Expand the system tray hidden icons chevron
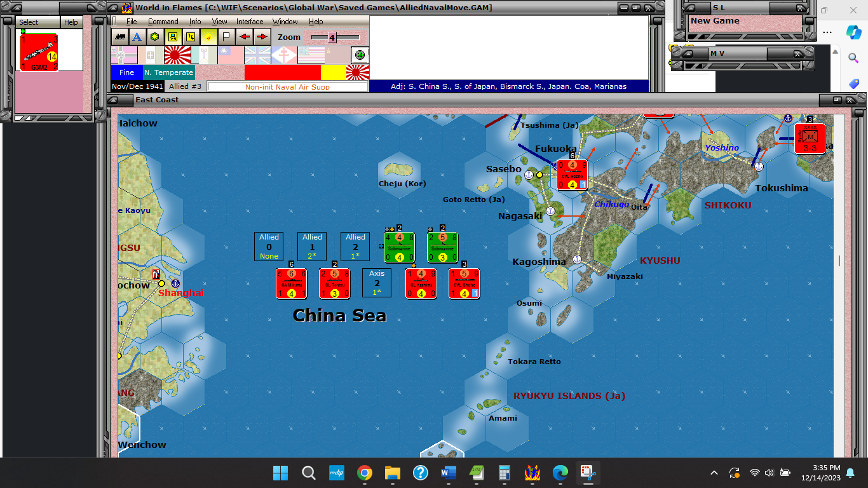The image size is (868, 488). pos(714,473)
